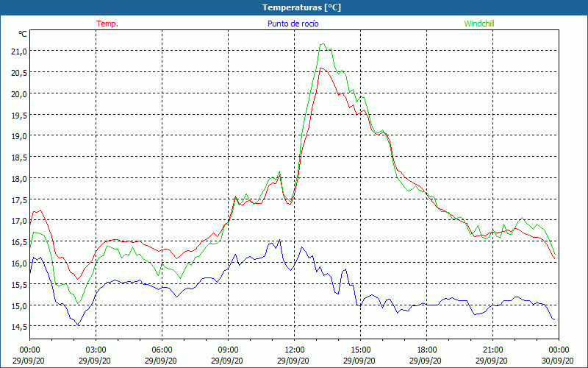Click the "18,5" y-axis label

tap(19, 158)
